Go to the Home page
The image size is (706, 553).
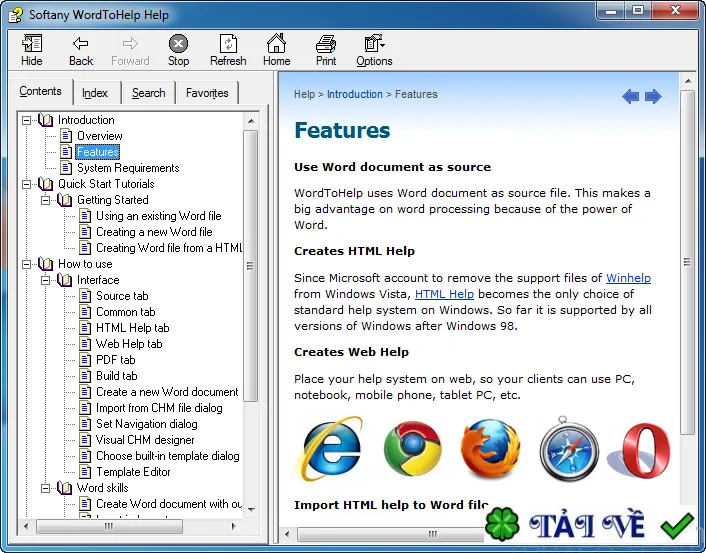276,50
